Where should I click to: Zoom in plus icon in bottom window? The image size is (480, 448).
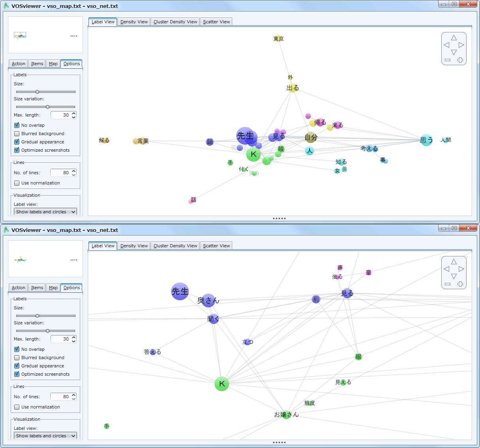460,284
